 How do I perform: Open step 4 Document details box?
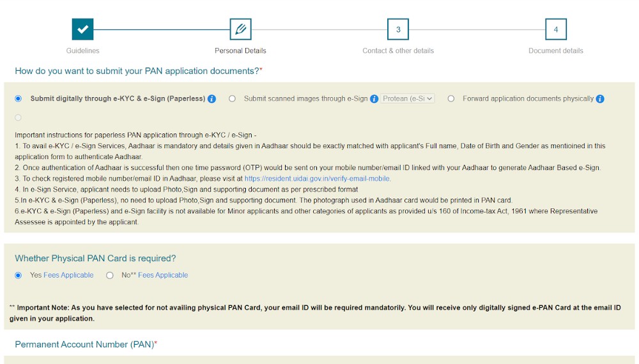click(x=556, y=29)
